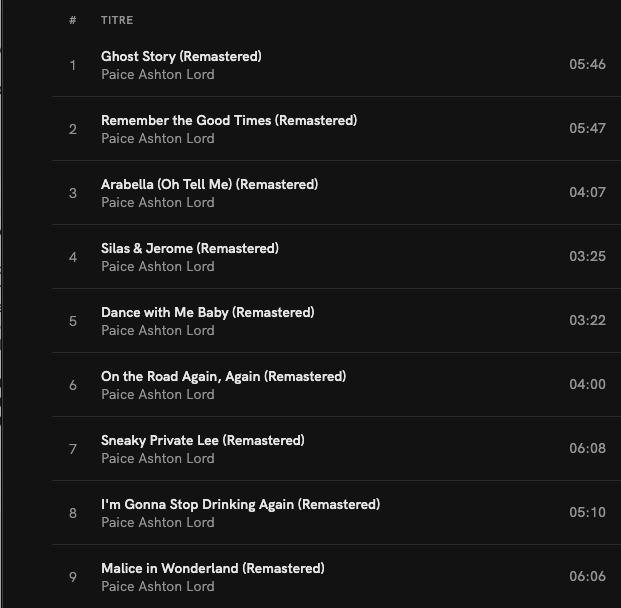Image resolution: width=621 pixels, height=608 pixels.
Task: Click the Silas & Jerome (Remastered) title
Action: [x=189, y=249]
